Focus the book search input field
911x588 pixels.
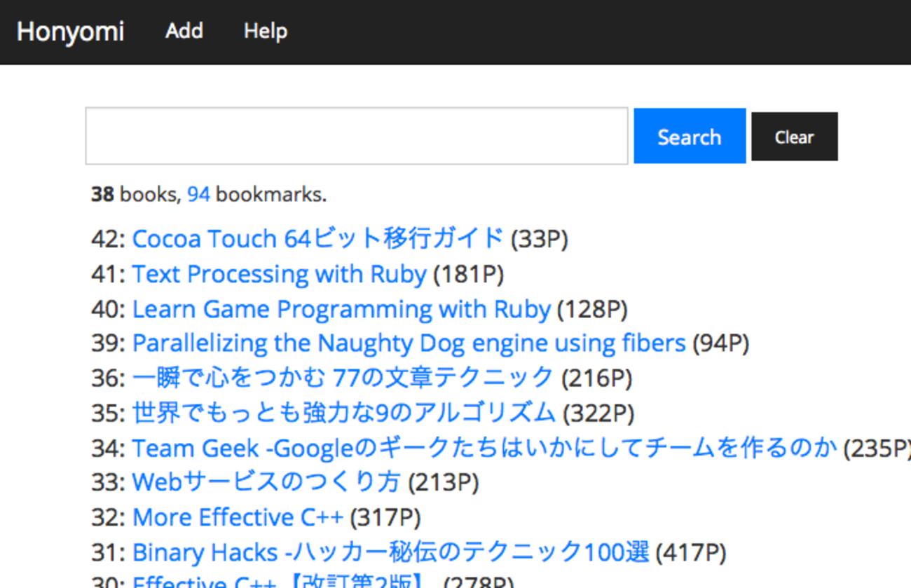pos(356,136)
